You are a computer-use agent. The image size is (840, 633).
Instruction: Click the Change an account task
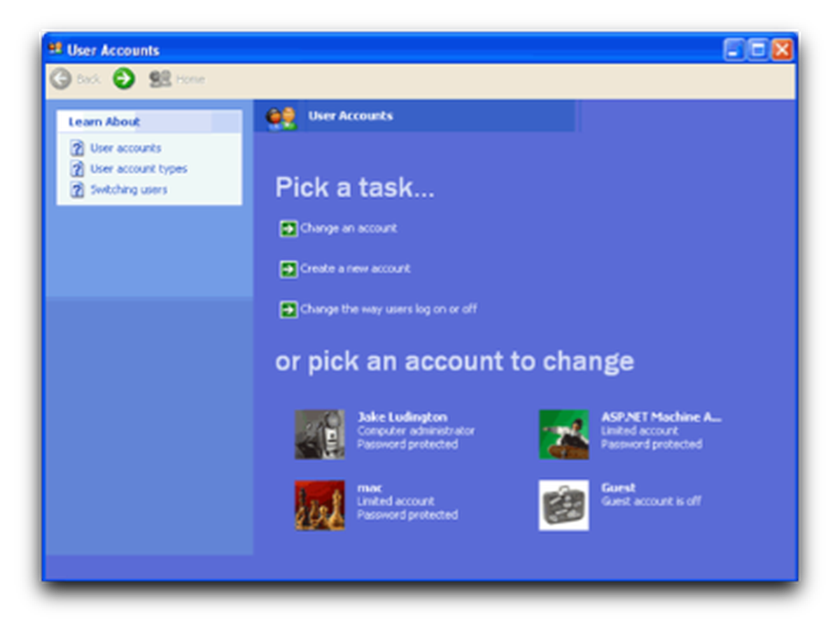349,228
